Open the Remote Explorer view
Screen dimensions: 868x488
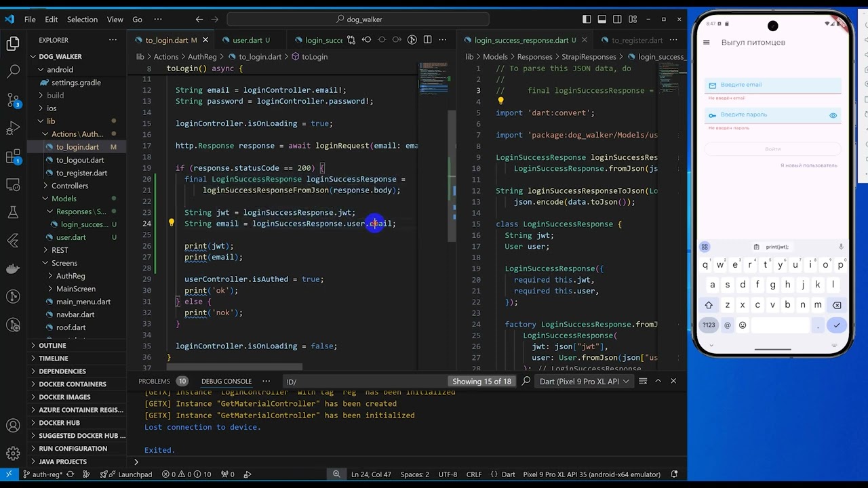pyautogui.click(x=13, y=184)
